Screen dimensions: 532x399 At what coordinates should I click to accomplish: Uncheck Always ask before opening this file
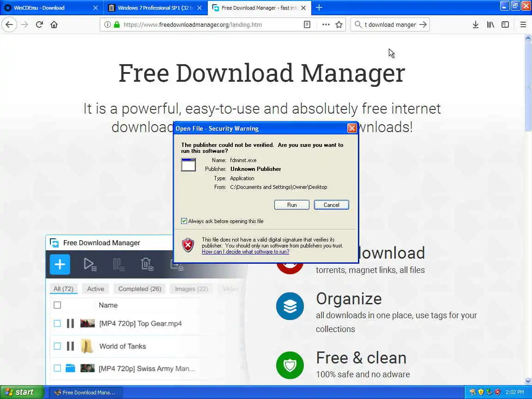coord(184,221)
